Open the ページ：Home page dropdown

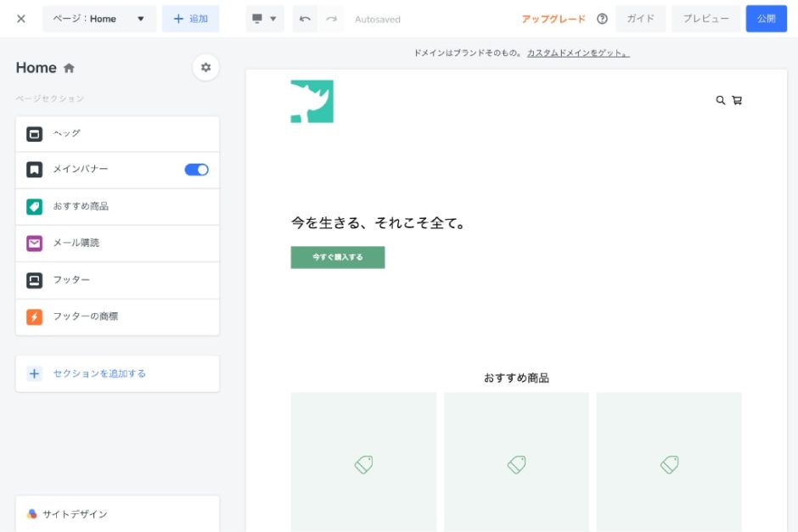tap(99, 19)
